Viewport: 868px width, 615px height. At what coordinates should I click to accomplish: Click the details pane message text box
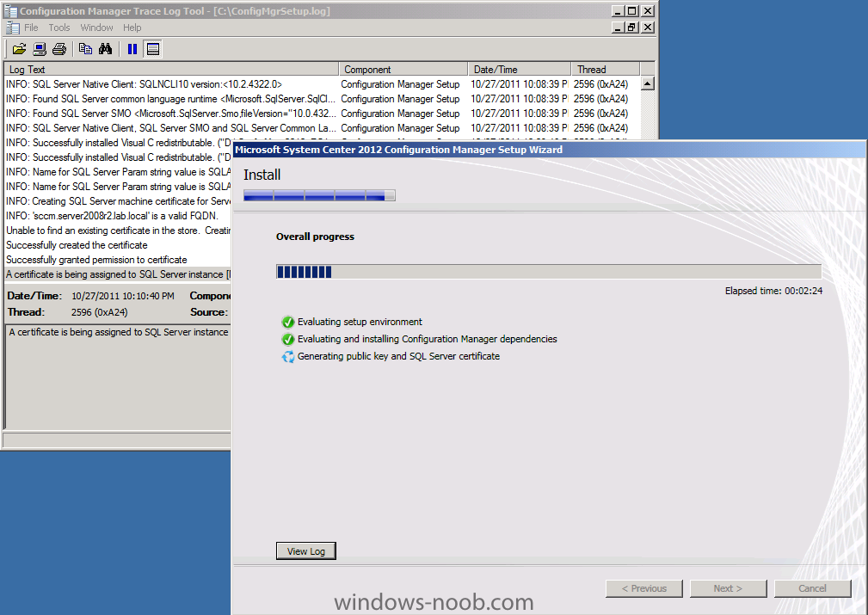[118, 377]
